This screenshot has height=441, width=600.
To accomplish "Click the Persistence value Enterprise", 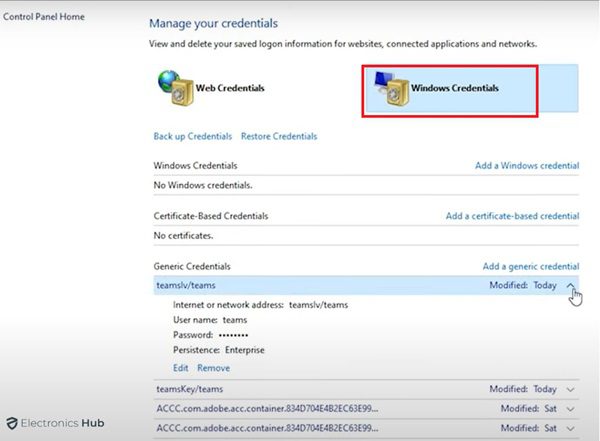I will click(245, 350).
